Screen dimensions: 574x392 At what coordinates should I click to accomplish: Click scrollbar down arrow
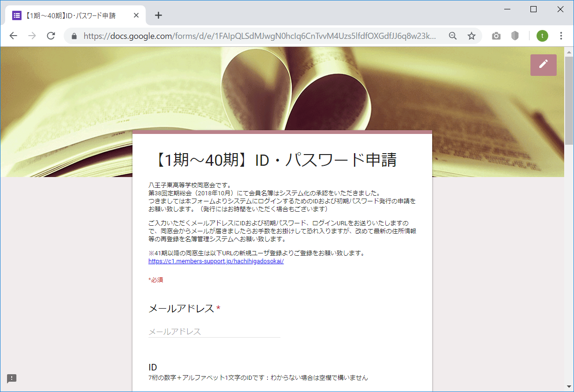tap(569, 387)
